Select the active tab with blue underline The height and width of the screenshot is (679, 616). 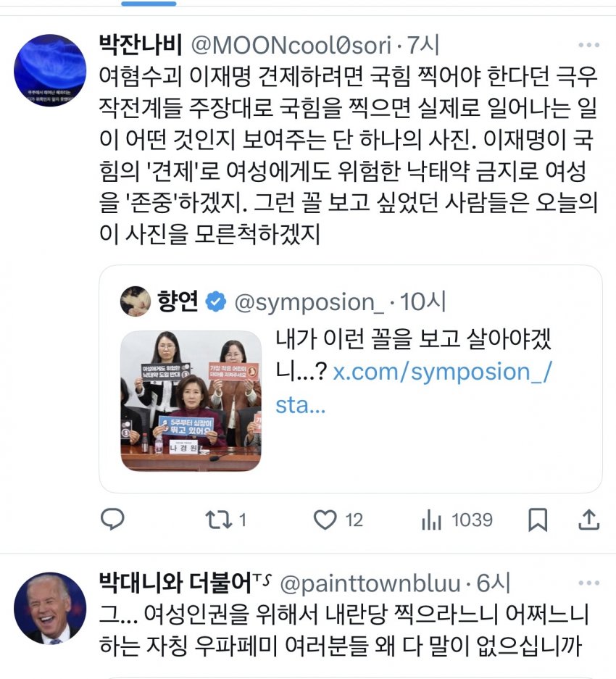tap(149, 4)
